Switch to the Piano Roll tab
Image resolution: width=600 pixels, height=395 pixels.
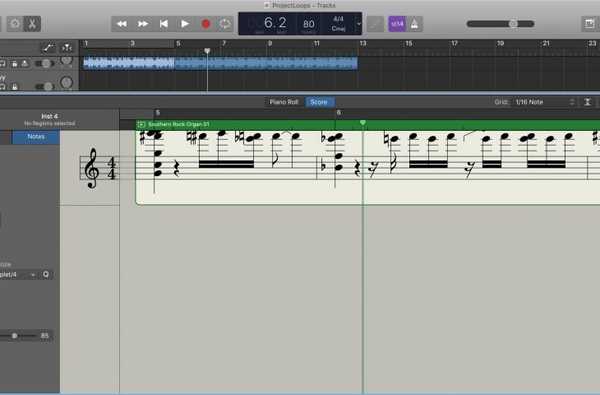[x=284, y=102]
